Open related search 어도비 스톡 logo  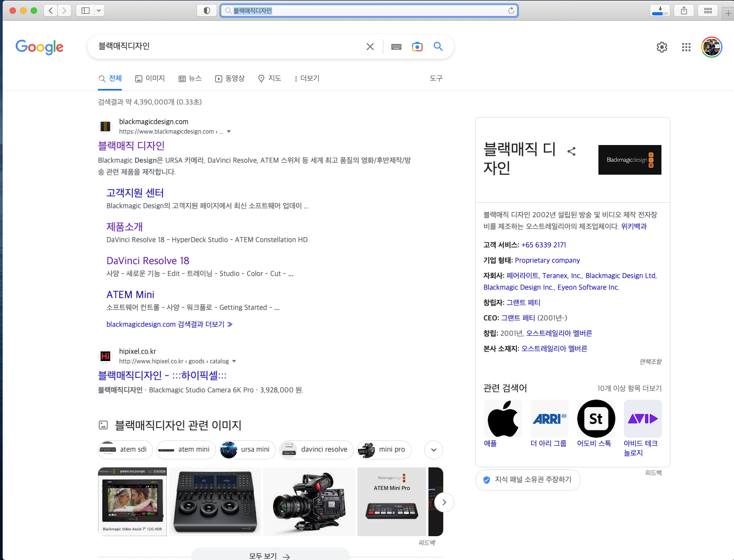pos(596,419)
